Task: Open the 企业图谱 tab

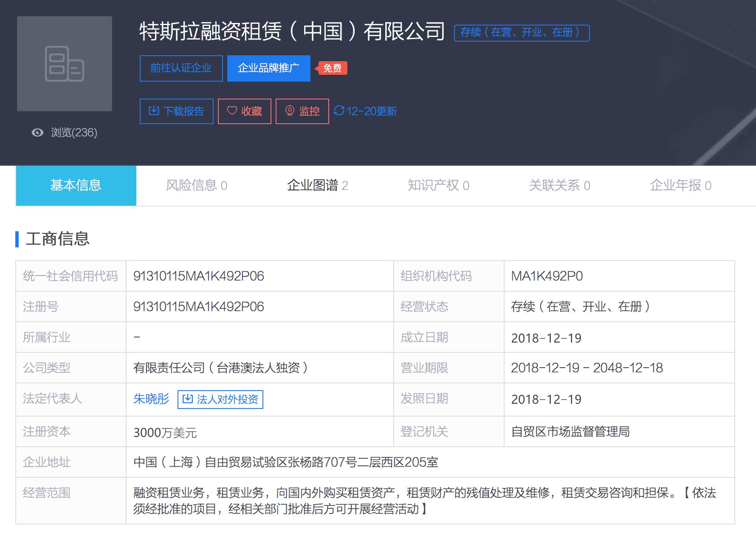Action: tap(317, 185)
